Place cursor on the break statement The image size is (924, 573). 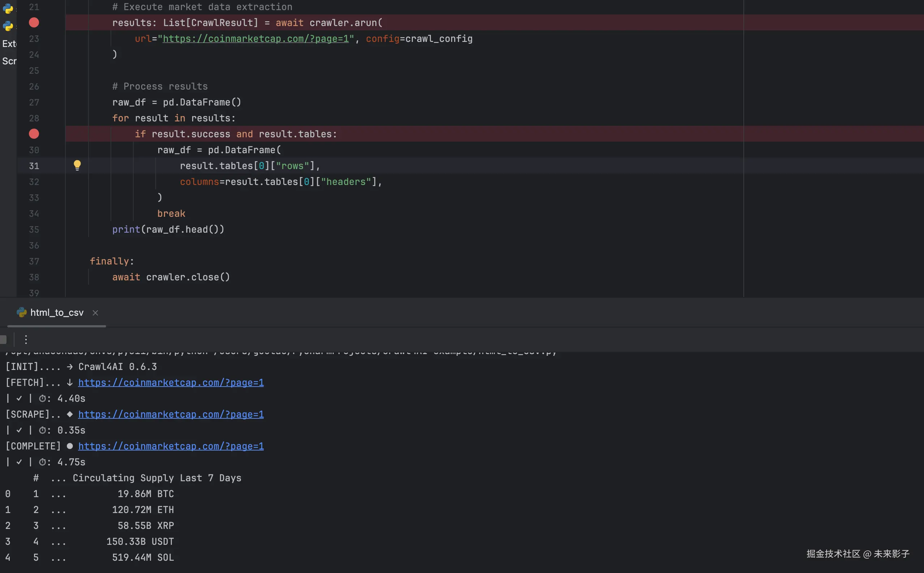(x=171, y=214)
